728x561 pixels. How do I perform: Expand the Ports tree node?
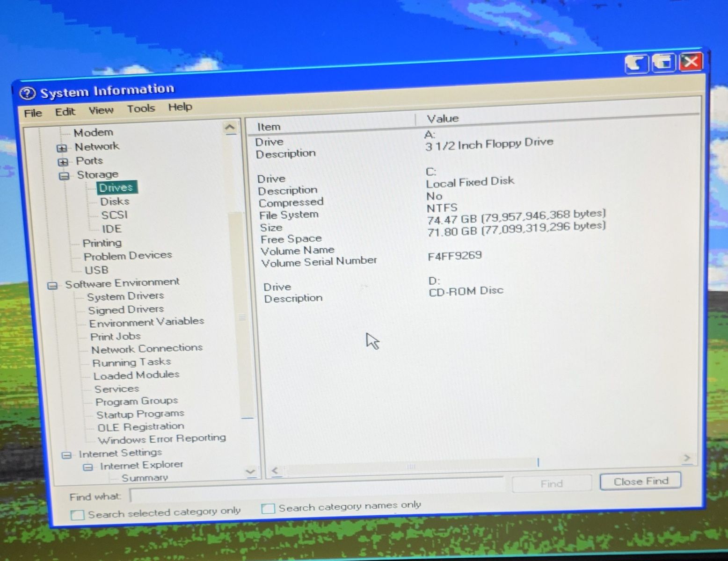coord(63,162)
